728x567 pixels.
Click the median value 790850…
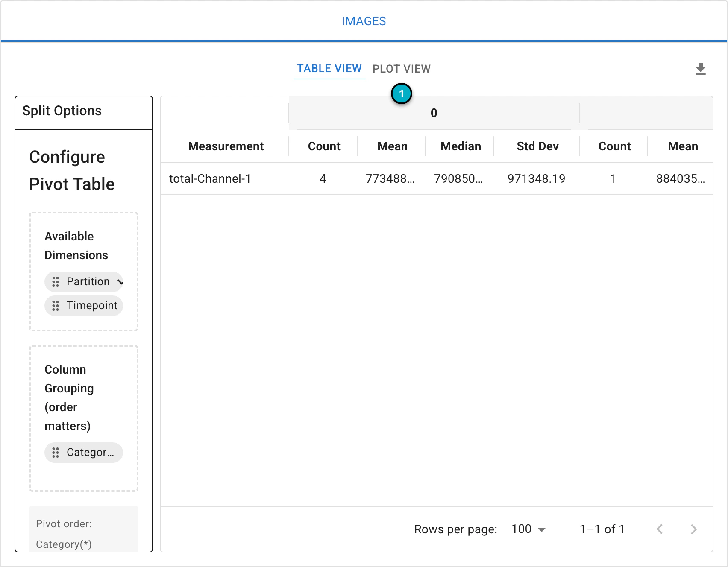tap(458, 179)
